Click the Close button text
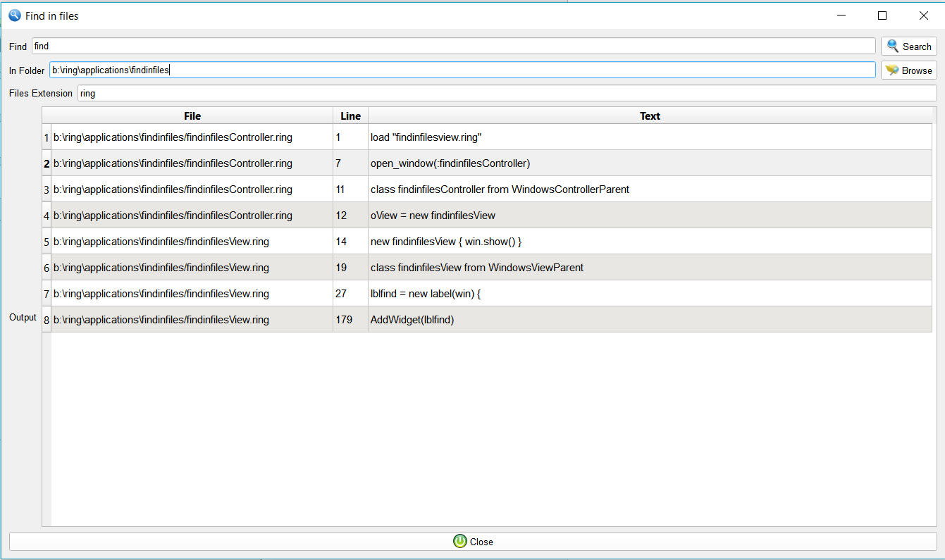This screenshot has height=560, width=945. click(x=481, y=542)
